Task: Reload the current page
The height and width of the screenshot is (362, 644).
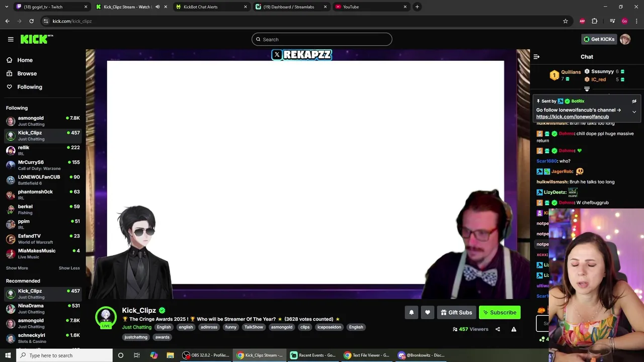Action: (x=31, y=21)
